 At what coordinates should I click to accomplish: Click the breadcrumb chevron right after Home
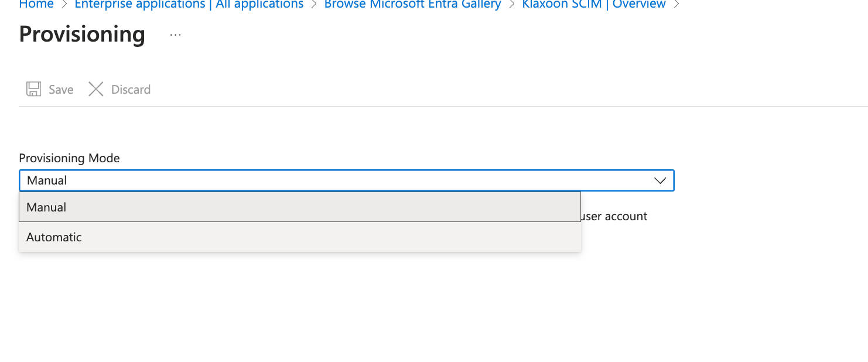[x=64, y=5]
